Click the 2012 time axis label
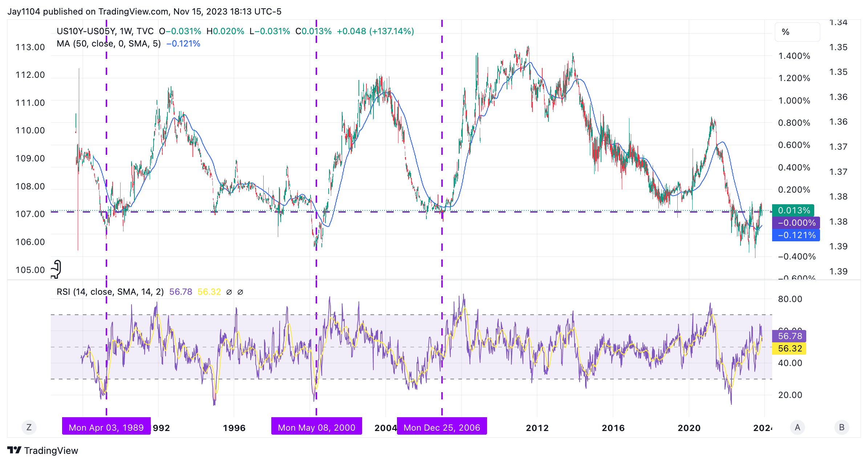This screenshot has width=868, height=463. (537, 428)
